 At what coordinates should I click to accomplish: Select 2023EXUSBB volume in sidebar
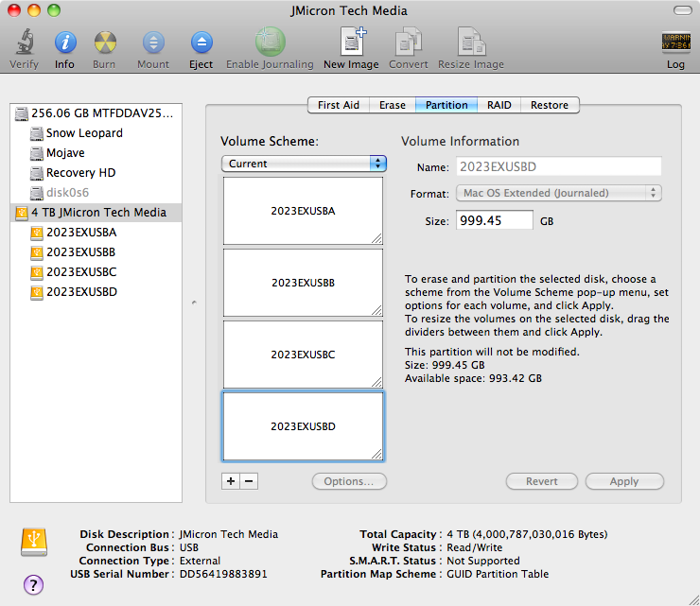[96, 252]
